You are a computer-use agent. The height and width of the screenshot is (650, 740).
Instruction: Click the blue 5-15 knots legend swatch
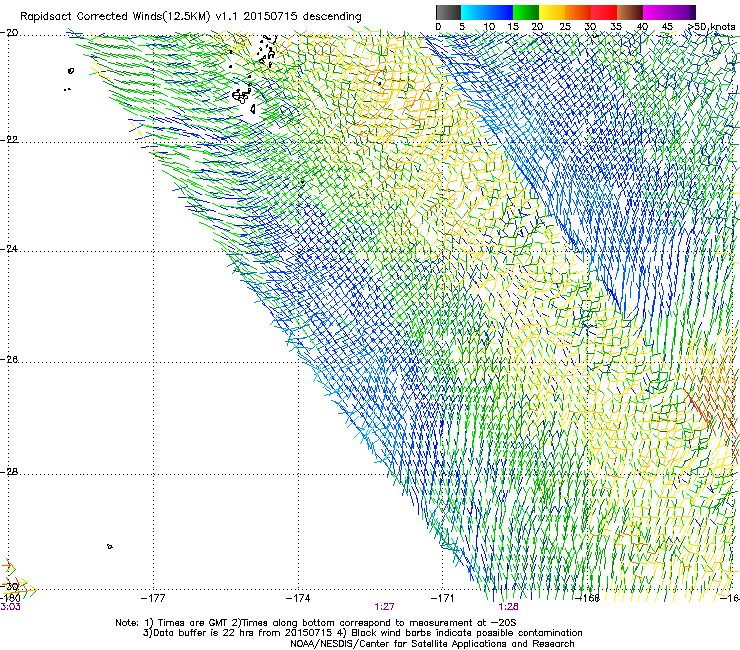(487, 12)
